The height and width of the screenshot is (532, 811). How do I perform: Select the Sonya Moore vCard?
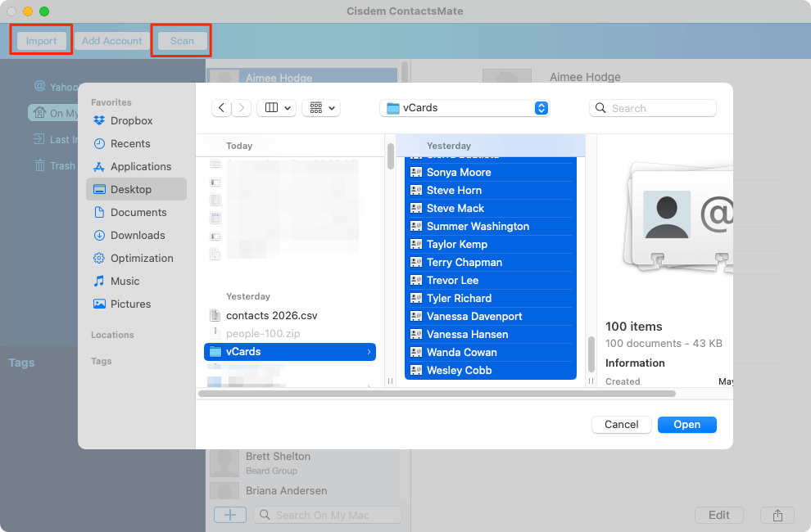(x=491, y=172)
